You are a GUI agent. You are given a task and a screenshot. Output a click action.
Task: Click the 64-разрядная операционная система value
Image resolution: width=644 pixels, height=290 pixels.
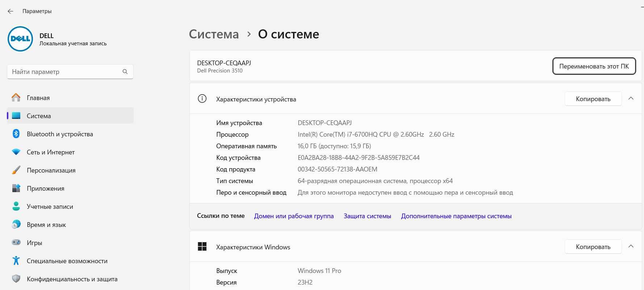point(375,181)
